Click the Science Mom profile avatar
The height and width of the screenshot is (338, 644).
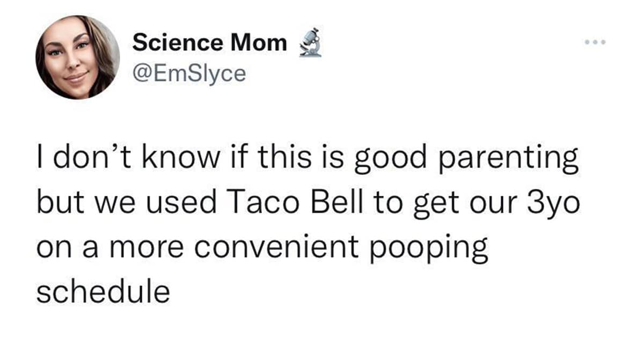(77, 57)
